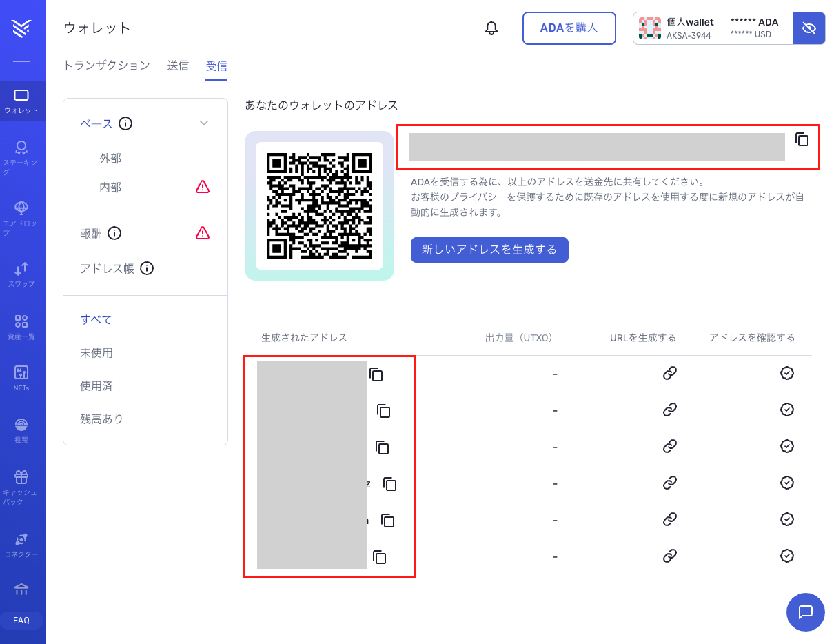
Task: Toggle balance visibility eye icon
Action: [809, 28]
